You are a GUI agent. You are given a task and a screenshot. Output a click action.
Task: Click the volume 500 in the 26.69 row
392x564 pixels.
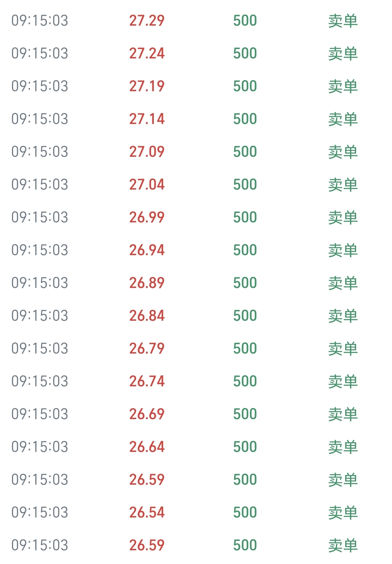(245, 414)
